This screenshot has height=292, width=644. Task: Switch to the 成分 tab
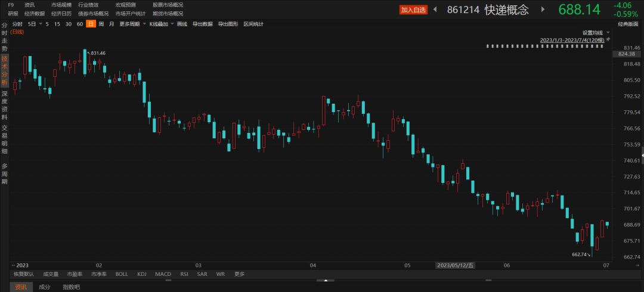coord(45,287)
